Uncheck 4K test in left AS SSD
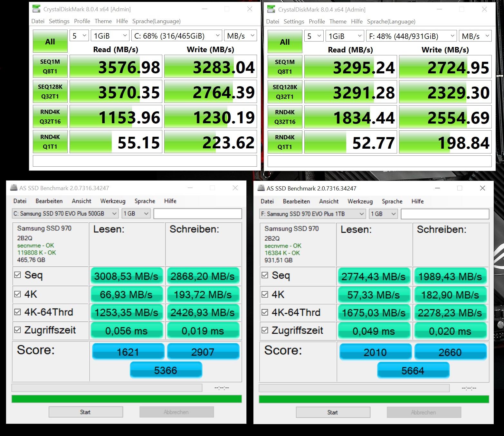The height and width of the screenshot is (436, 504). coord(18,294)
